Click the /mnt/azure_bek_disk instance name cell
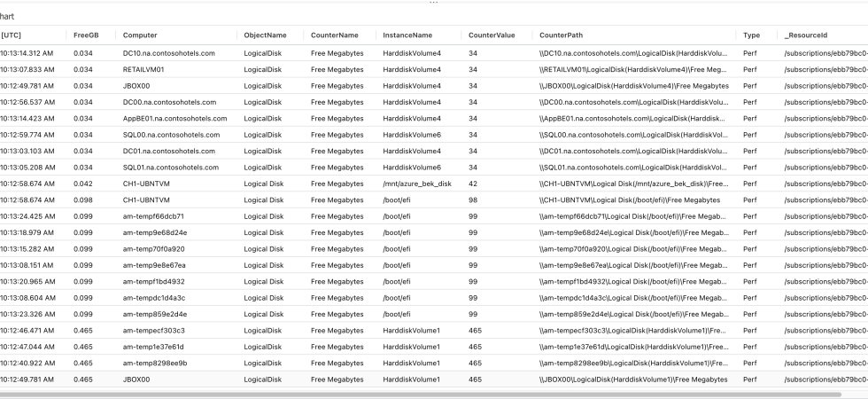The image size is (868, 399). point(417,184)
